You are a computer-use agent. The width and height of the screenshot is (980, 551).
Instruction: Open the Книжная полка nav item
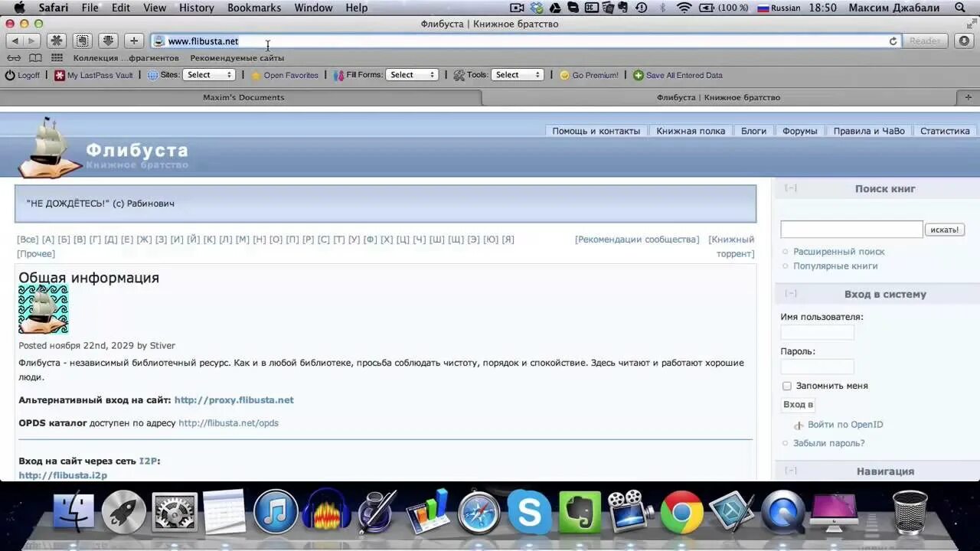[x=691, y=131]
